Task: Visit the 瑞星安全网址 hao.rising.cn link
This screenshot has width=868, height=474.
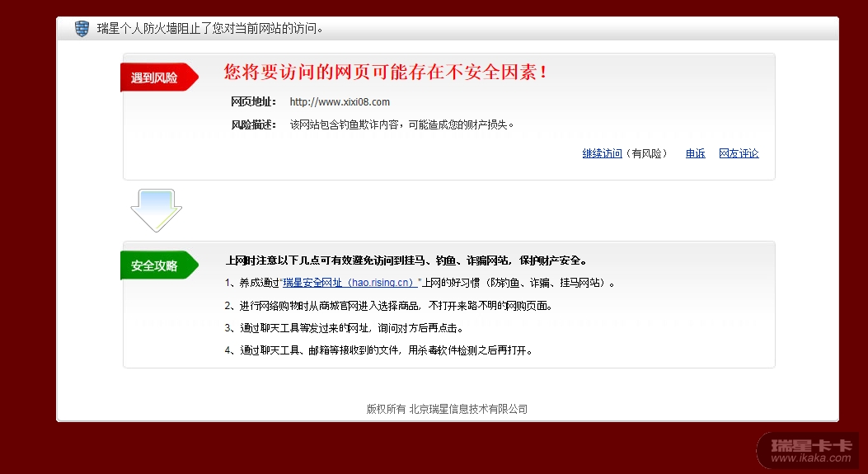Action: (350, 283)
